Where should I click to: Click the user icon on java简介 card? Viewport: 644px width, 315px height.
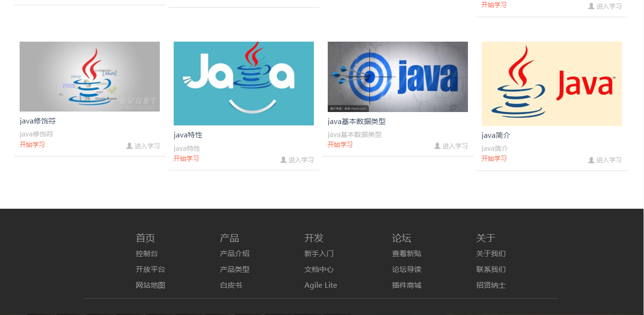coord(591,160)
